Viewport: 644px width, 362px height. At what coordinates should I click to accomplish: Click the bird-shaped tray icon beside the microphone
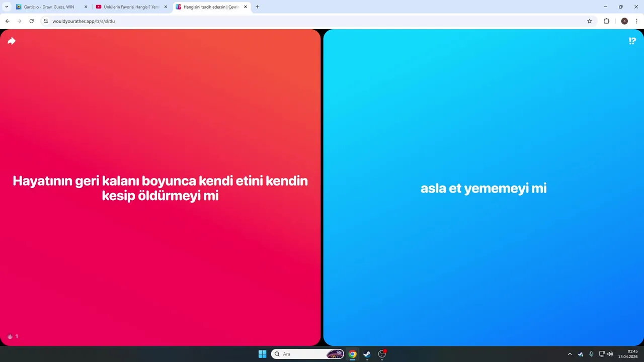point(580,354)
